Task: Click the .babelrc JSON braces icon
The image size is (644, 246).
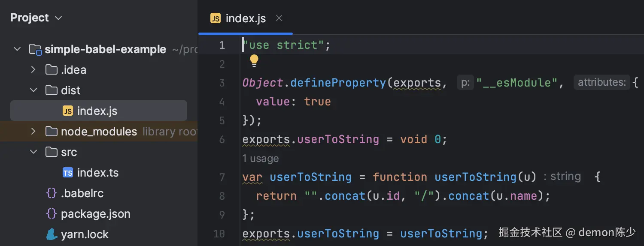Action: (52, 193)
